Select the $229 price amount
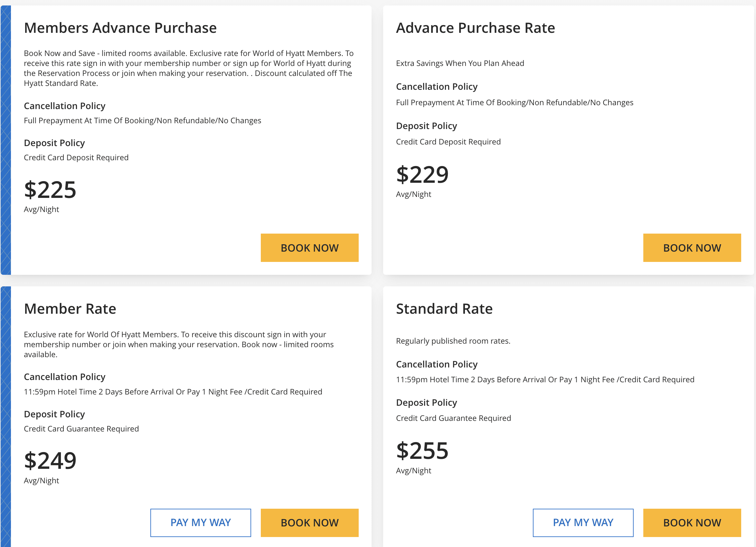The width and height of the screenshot is (756, 547). click(422, 175)
